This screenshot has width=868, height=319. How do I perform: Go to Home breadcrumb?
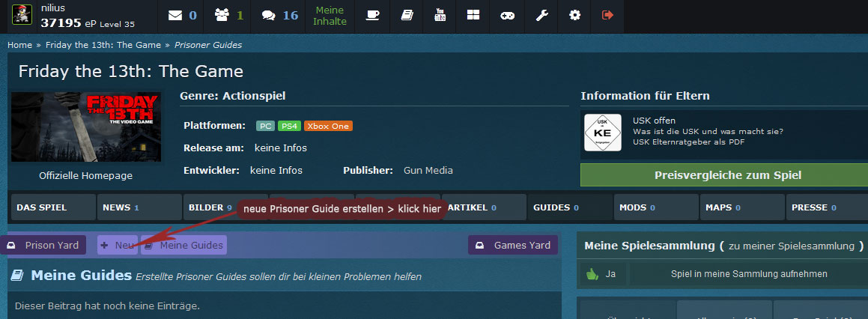(x=19, y=45)
